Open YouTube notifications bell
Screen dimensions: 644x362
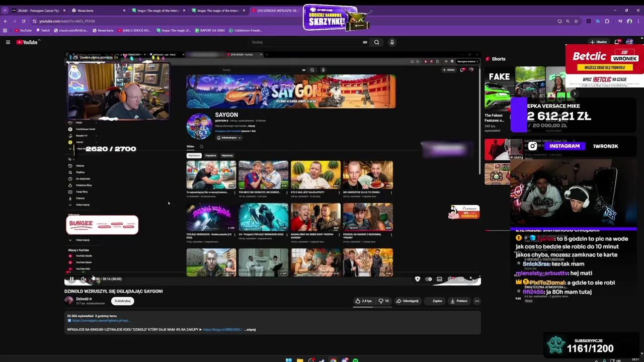[617, 42]
